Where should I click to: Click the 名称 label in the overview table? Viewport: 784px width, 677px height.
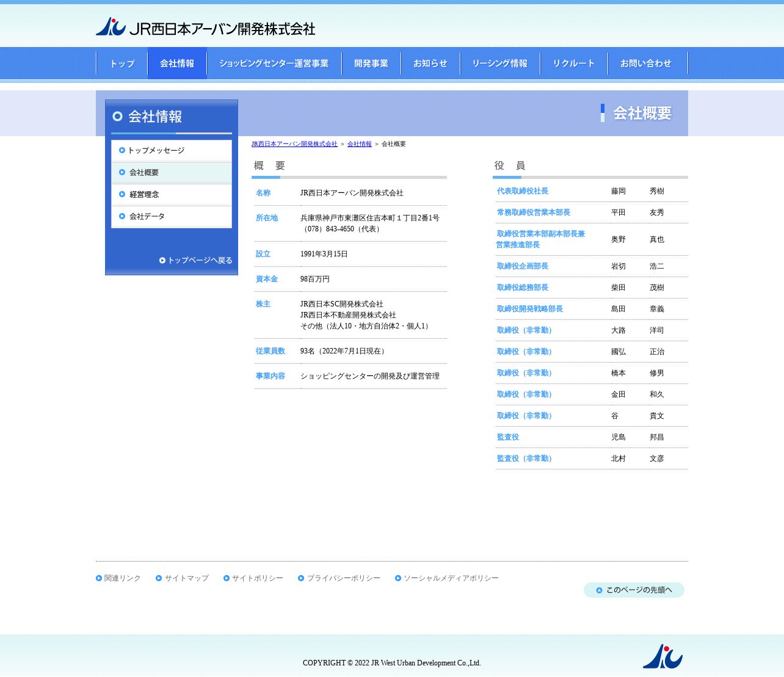point(263,193)
